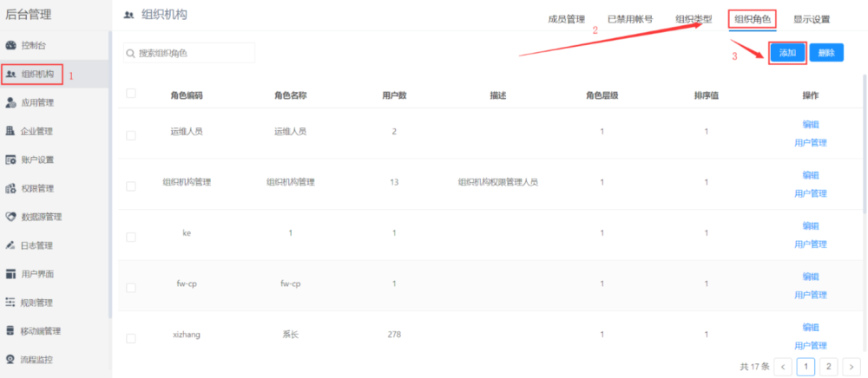This screenshot has width=868, height=378.
Task: Toggle the select-all checkbox in table header
Action: (x=131, y=94)
